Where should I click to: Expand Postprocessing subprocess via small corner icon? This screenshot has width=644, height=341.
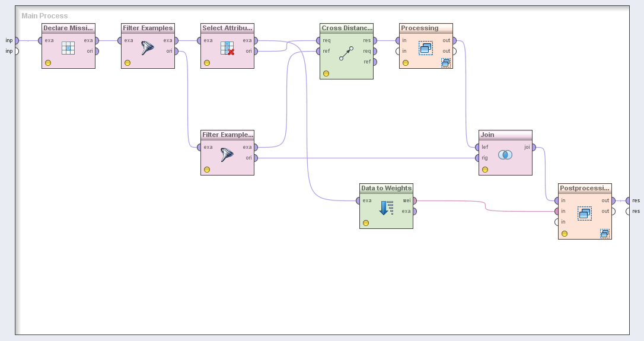(604, 234)
